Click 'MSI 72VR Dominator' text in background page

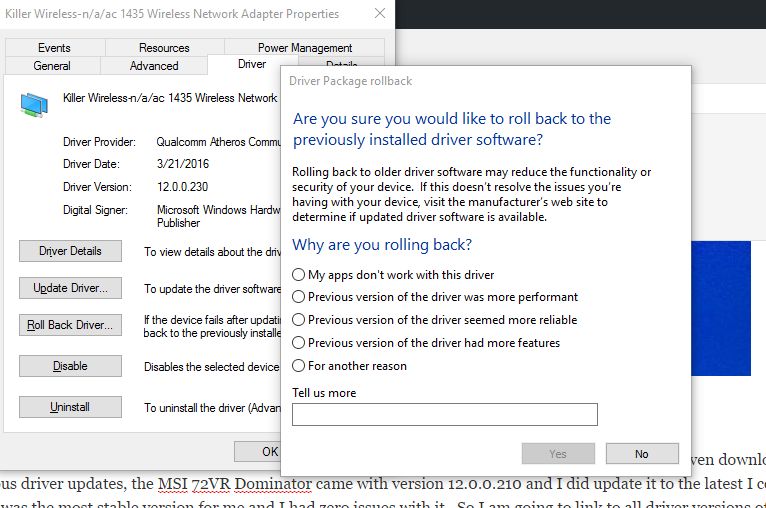234,484
